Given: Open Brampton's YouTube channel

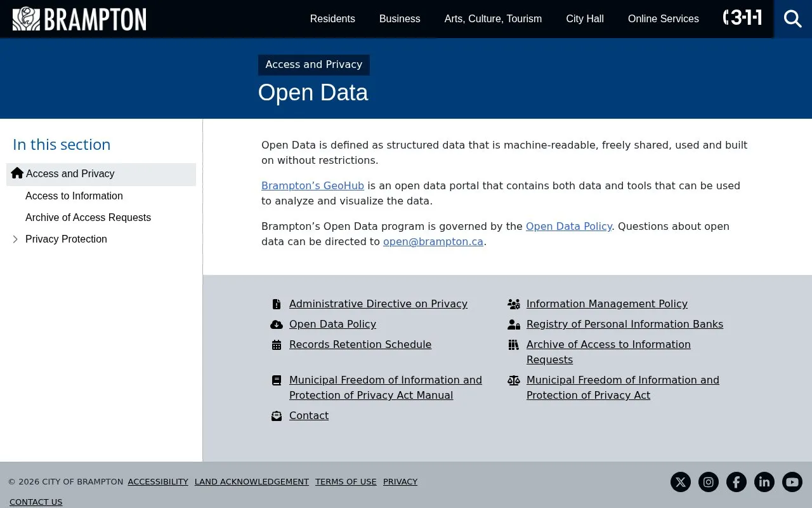Looking at the screenshot, I should [792, 482].
